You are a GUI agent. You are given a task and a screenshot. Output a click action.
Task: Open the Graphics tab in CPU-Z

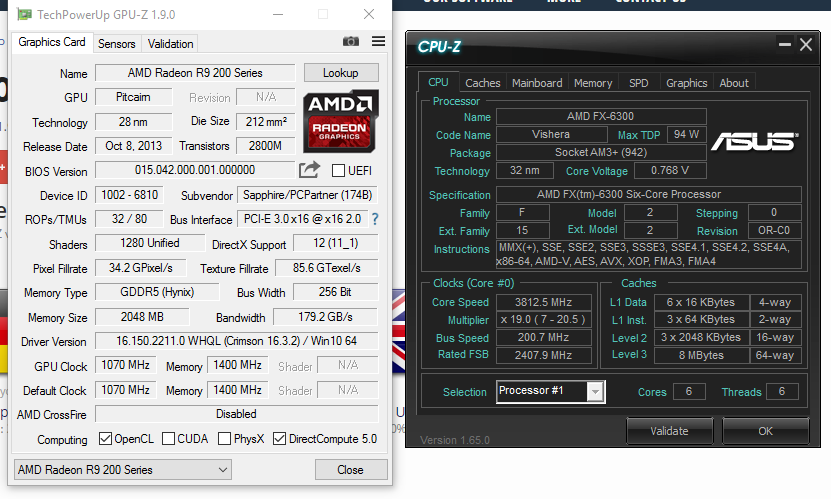pyautogui.click(x=686, y=83)
